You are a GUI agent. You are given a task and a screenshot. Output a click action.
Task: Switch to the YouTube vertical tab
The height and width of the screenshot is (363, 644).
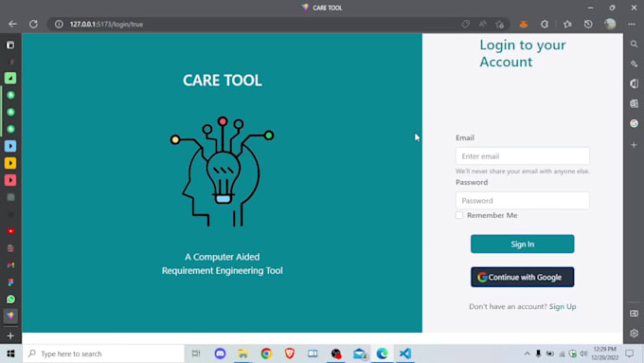tap(10, 231)
